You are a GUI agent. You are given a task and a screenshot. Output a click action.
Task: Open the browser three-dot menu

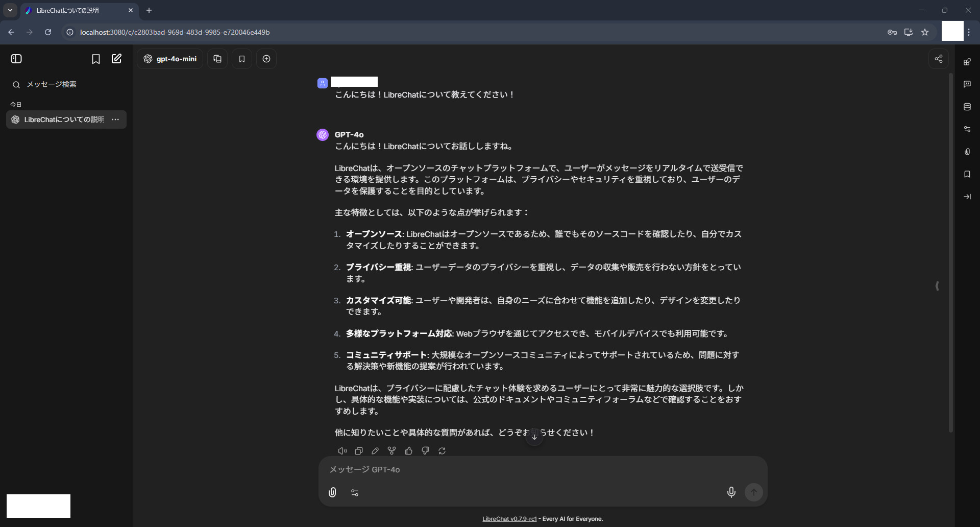pyautogui.click(x=969, y=32)
